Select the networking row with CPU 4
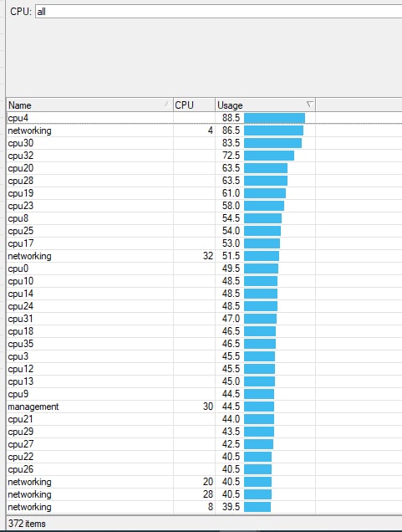This screenshot has height=532, width=402. pyautogui.click(x=204, y=130)
